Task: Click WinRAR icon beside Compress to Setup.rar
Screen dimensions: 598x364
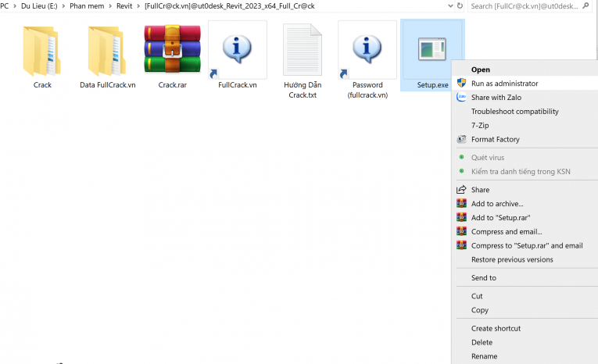Action: click(461, 245)
